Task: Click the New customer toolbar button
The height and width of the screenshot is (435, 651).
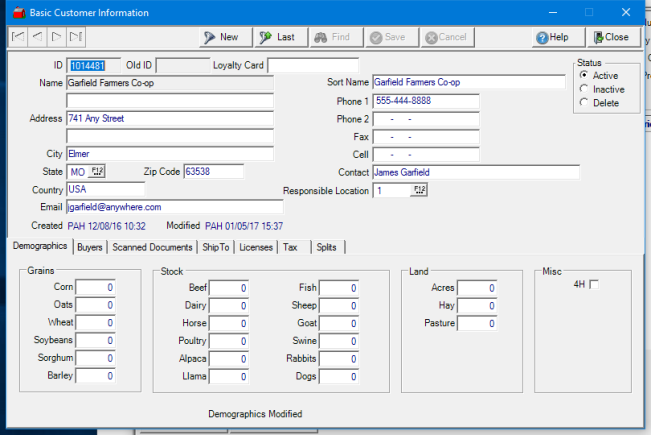Action: (x=221, y=37)
